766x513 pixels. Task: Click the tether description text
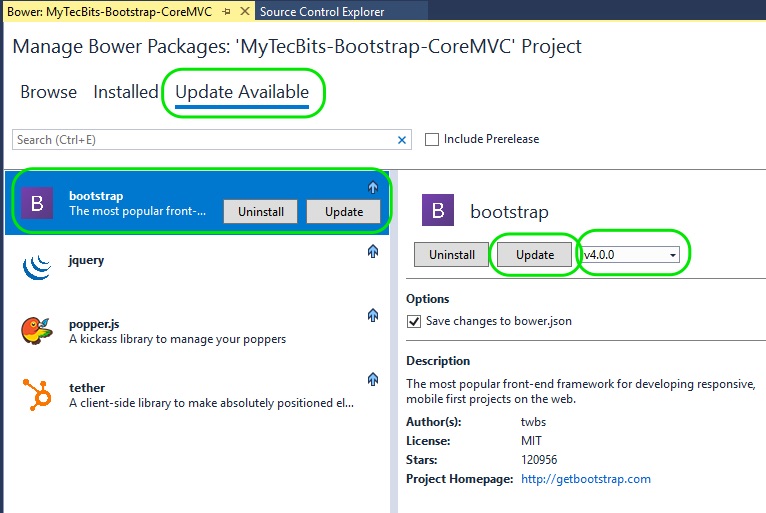212,403
